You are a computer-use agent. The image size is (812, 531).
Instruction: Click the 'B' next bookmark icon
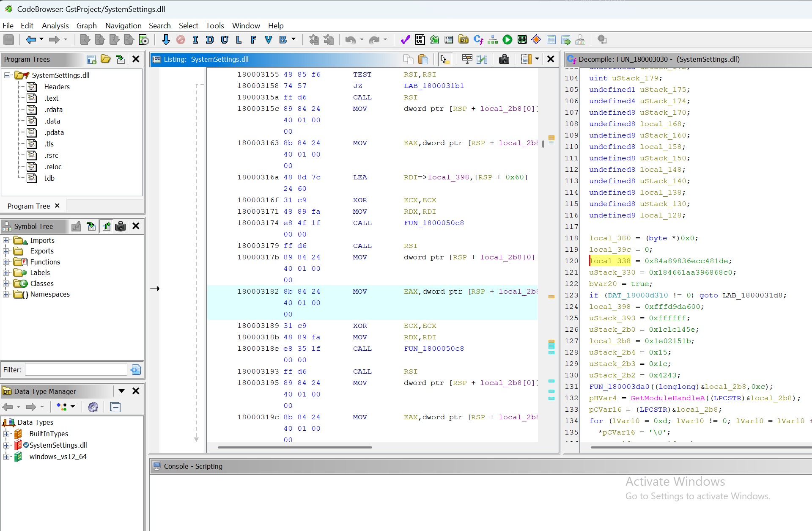point(283,40)
